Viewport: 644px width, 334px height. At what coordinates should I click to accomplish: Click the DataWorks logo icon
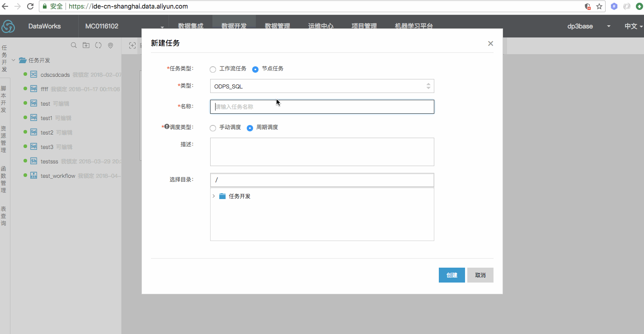pos(8,26)
